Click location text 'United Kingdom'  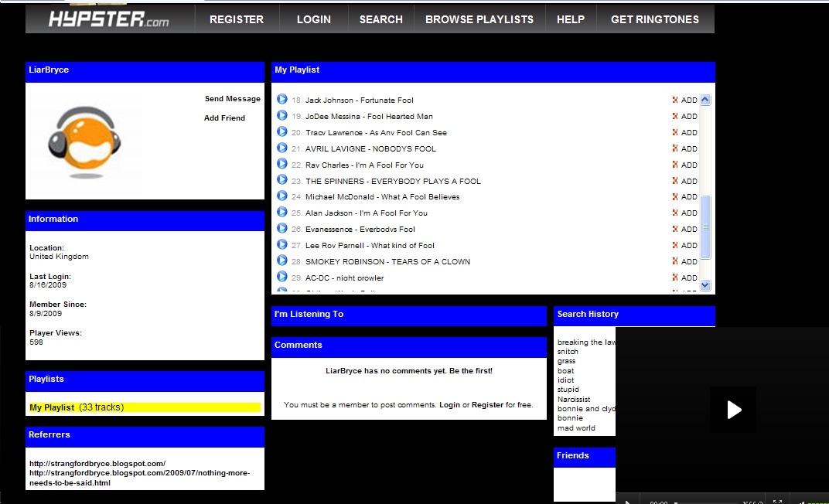pos(60,256)
